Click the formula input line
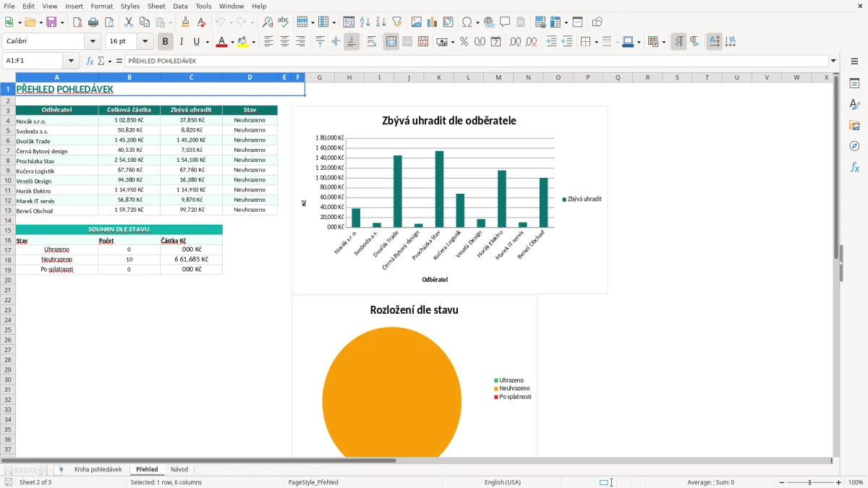Viewport: 868px width, 488px height. 476,61
